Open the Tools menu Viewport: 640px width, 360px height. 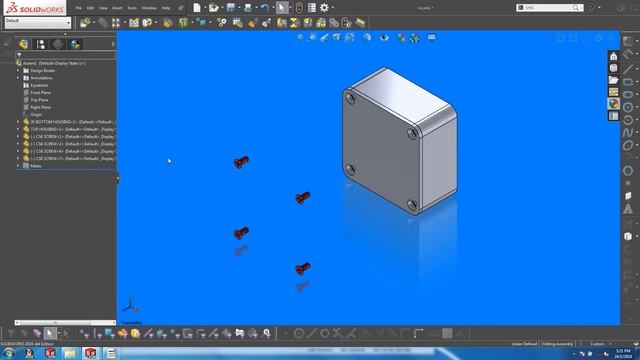(x=132, y=8)
